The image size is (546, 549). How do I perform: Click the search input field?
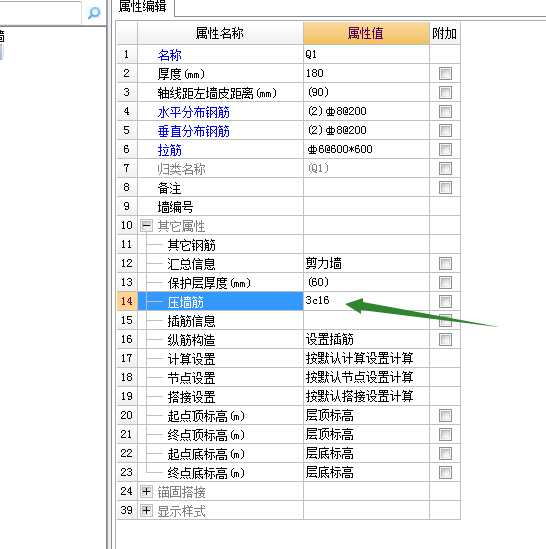tap(40, 13)
